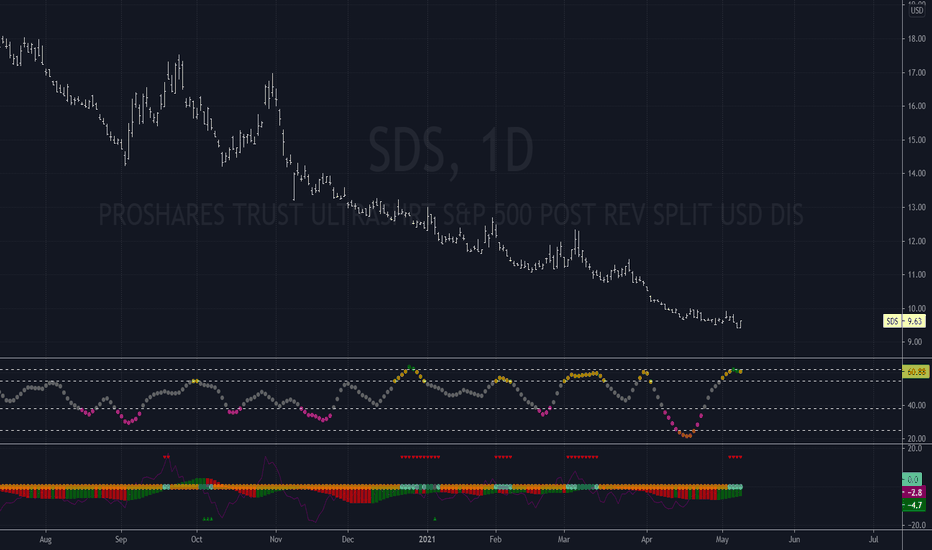Click the 12.00 price axis label

click(x=917, y=241)
